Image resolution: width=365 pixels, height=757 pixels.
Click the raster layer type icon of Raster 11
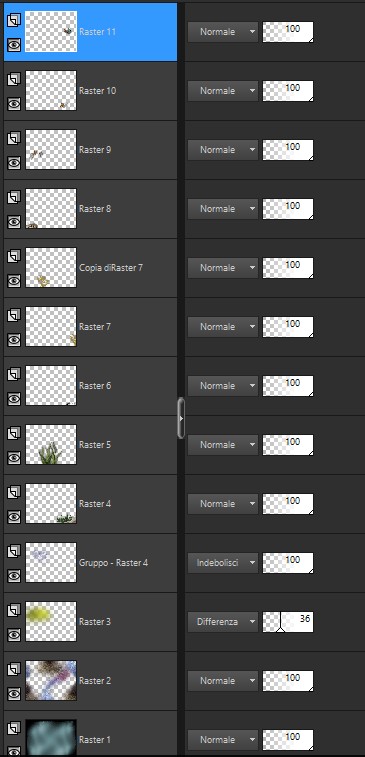pos(14,20)
